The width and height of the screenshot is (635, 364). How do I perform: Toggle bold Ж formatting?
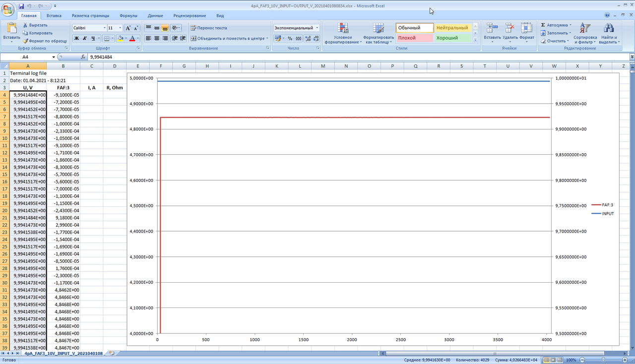point(76,38)
